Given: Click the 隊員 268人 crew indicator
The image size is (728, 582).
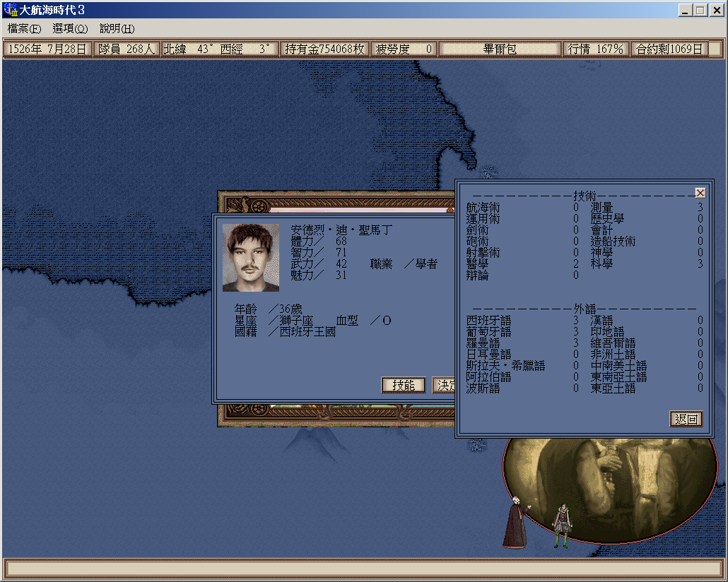Looking at the screenshot, I should [127, 49].
